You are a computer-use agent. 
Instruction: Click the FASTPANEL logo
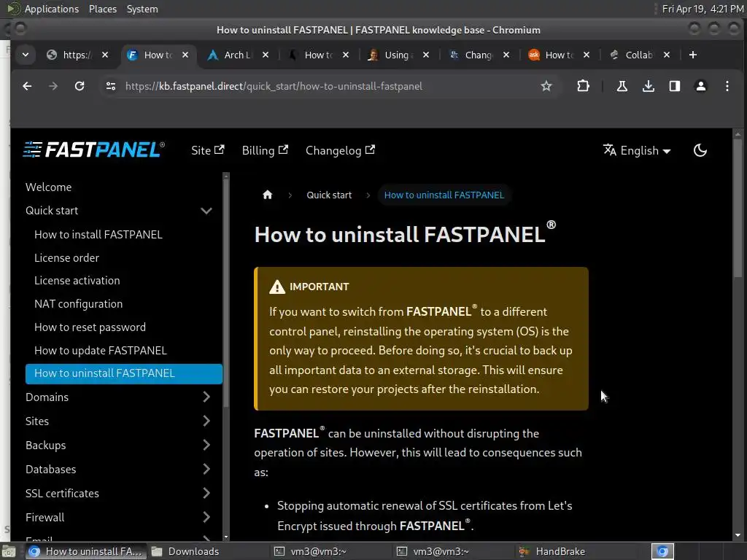click(94, 150)
